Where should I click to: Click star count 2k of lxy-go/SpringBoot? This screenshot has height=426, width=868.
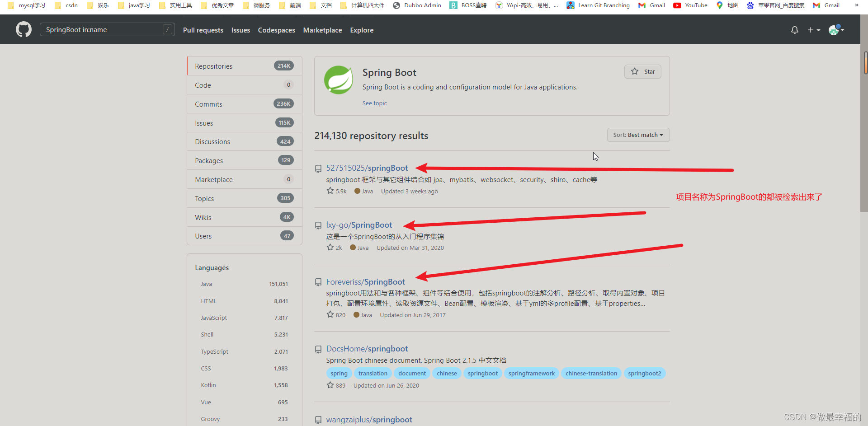334,248
